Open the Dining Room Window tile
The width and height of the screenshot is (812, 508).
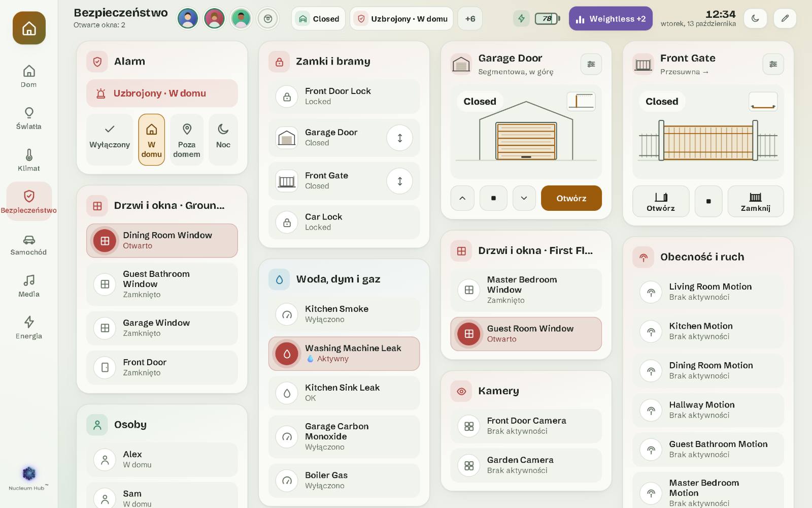click(x=162, y=240)
